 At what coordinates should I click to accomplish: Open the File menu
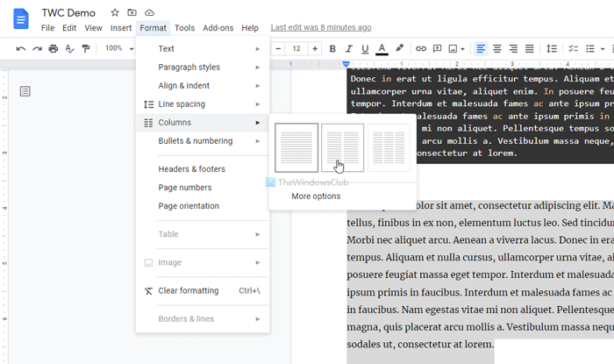(47, 28)
